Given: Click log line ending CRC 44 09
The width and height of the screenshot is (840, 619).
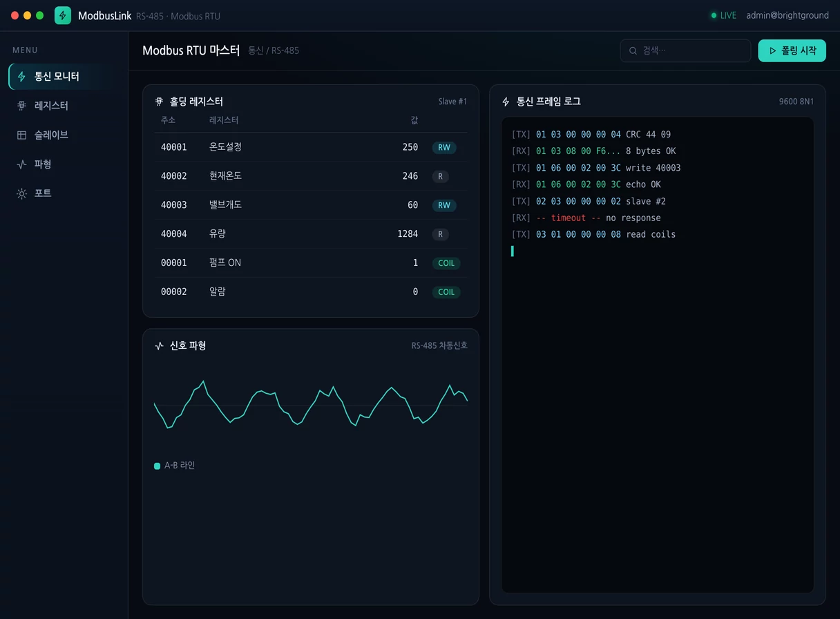Looking at the screenshot, I should coord(591,135).
